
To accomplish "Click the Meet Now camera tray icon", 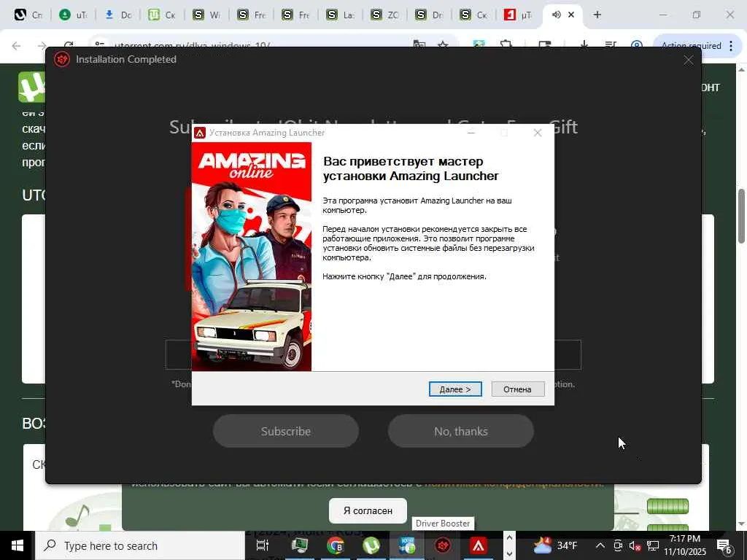I will point(618,545).
